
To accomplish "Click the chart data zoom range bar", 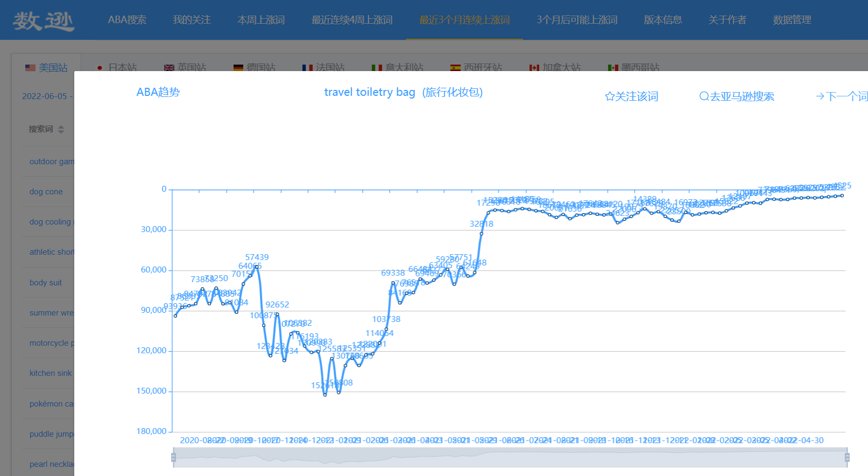I will click(x=510, y=457).
